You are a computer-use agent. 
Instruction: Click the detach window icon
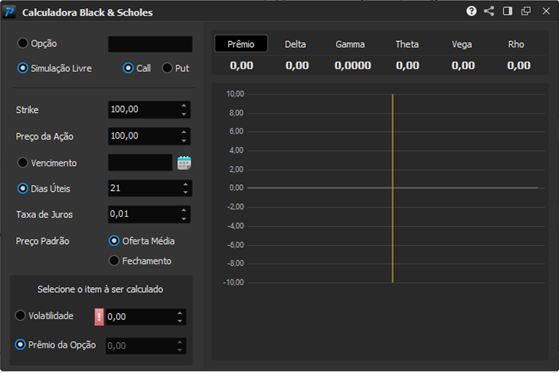pyautogui.click(x=526, y=11)
